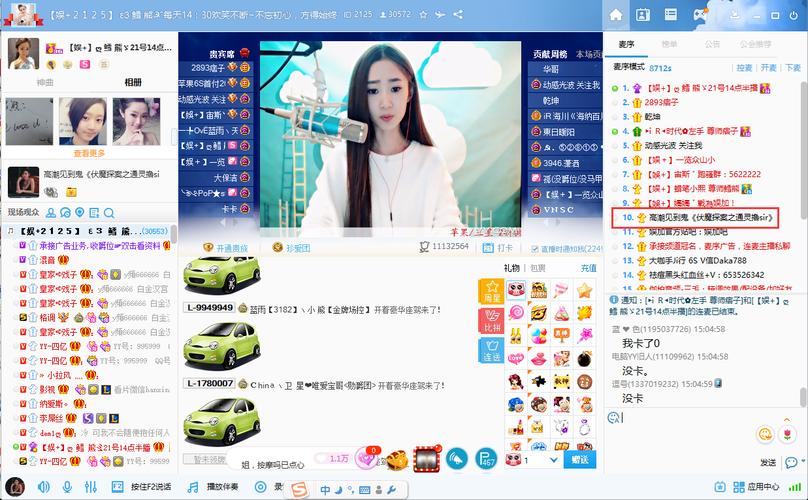Click the yellow smiley icon near send
Screen dimensions: 808x500
click(765, 435)
